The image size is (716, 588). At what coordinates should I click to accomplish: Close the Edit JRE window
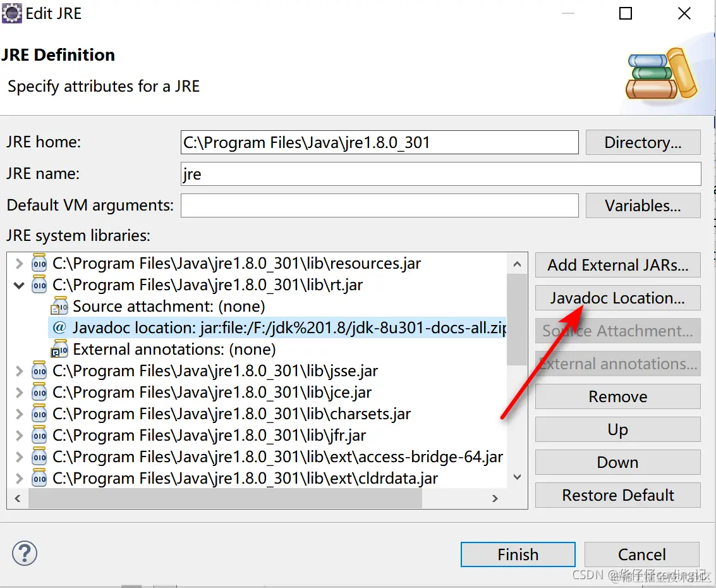coord(684,13)
